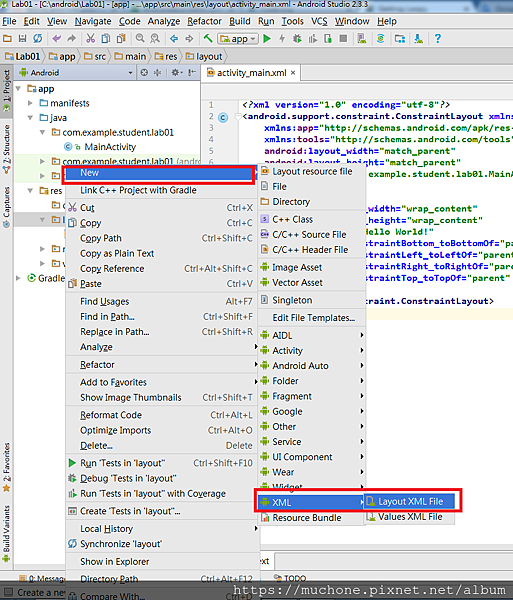Viewport: 513px width, 600px height.
Task: Choose Copy Path from context menu
Action: tap(161, 238)
